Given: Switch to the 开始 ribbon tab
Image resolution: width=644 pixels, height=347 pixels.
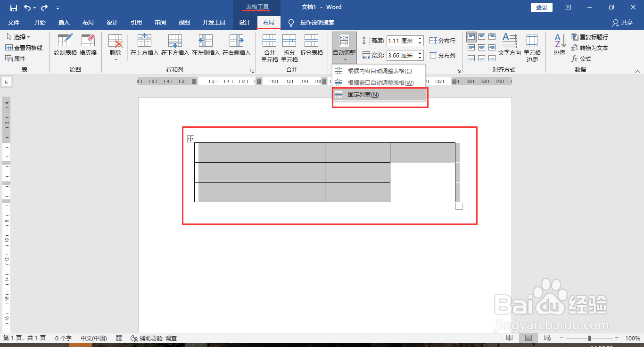Looking at the screenshot, I should click(39, 22).
